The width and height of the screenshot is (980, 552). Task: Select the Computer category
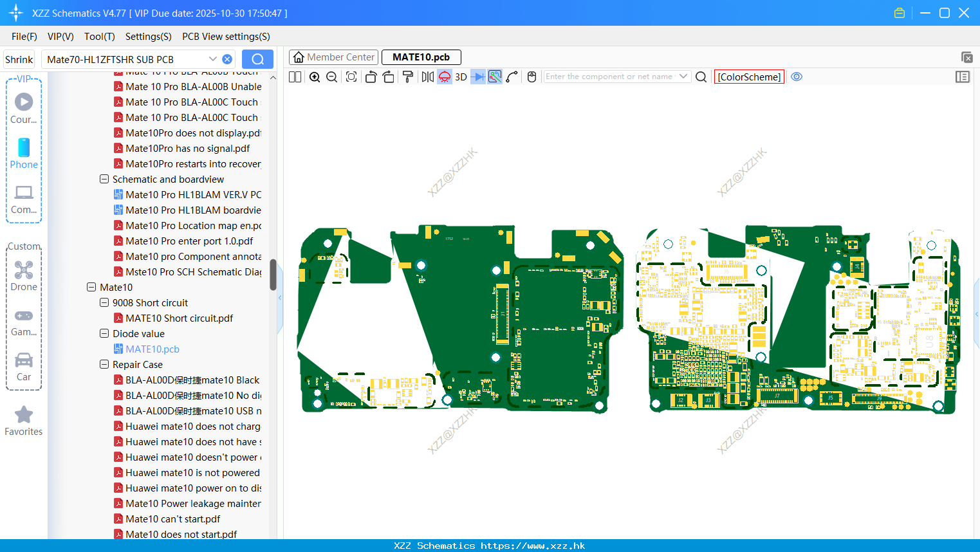point(24,199)
